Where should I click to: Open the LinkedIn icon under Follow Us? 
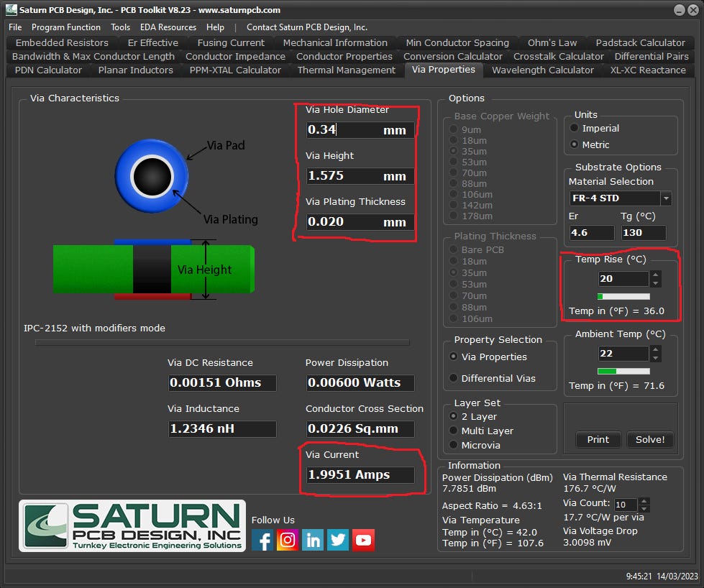point(313,540)
